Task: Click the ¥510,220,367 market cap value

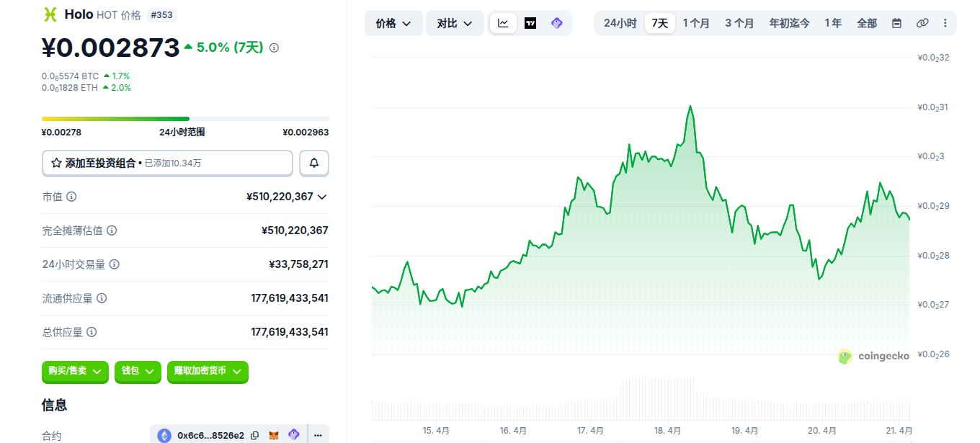Action: 280,197
